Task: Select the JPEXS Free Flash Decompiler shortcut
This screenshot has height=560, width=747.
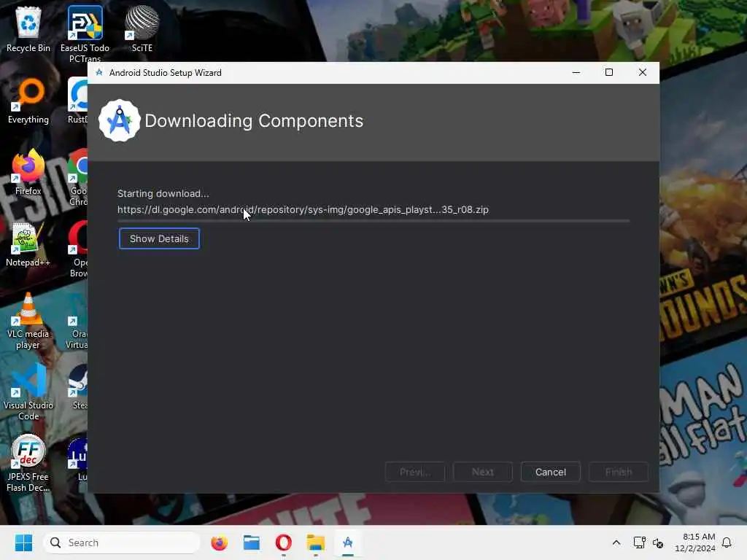Action: tap(28, 464)
